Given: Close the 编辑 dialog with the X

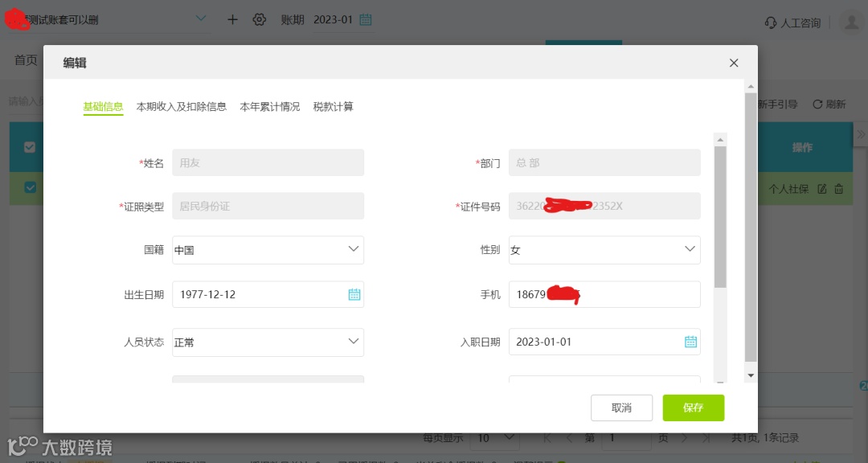Looking at the screenshot, I should (734, 63).
